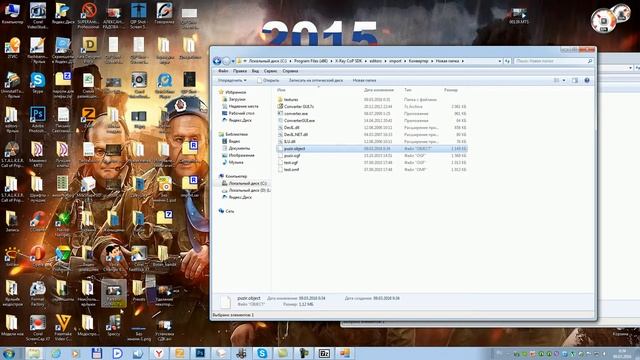This screenshot has width=640, height=360.
Task: Open the Файл menu
Action: (x=223, y=71)
